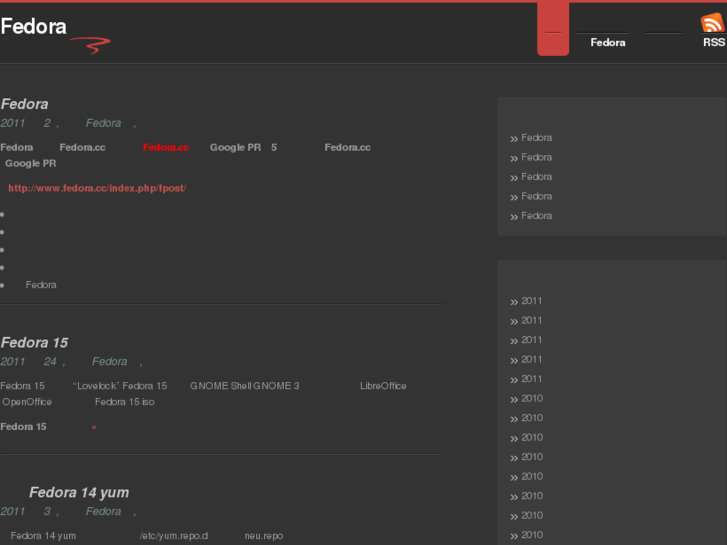Click the Fedora 15 iso text
This screenshot has height=545, width=727.
(125, 402)
